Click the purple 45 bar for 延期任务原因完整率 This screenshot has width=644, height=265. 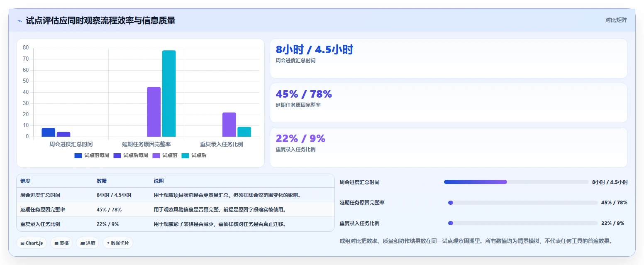tap(154, 112)
